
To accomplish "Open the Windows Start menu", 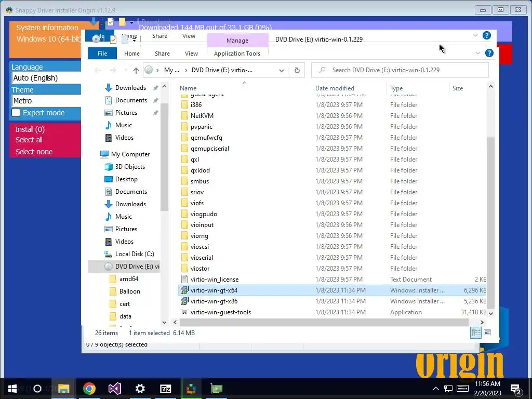I will [x=12, y=389].
